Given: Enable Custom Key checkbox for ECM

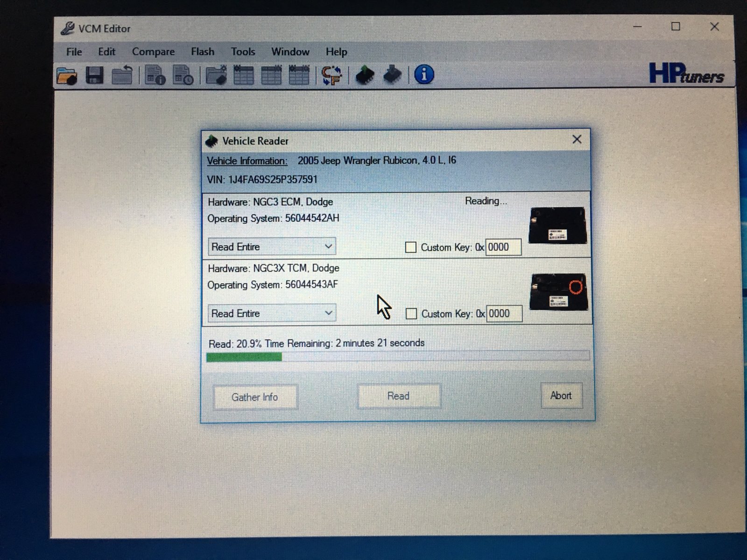Looking at the screenshot, I should (411, 247).
